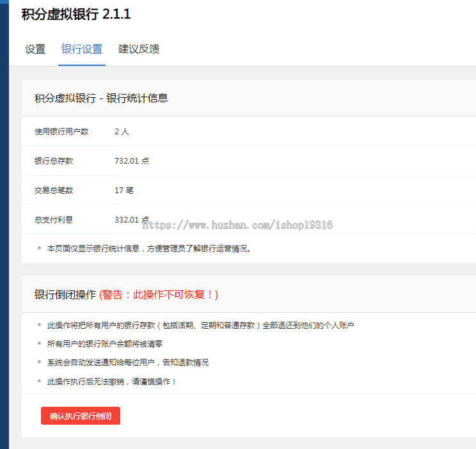Click the line 此操作执行后无法撤销
476x449 pixels.
tap(112, 382)
